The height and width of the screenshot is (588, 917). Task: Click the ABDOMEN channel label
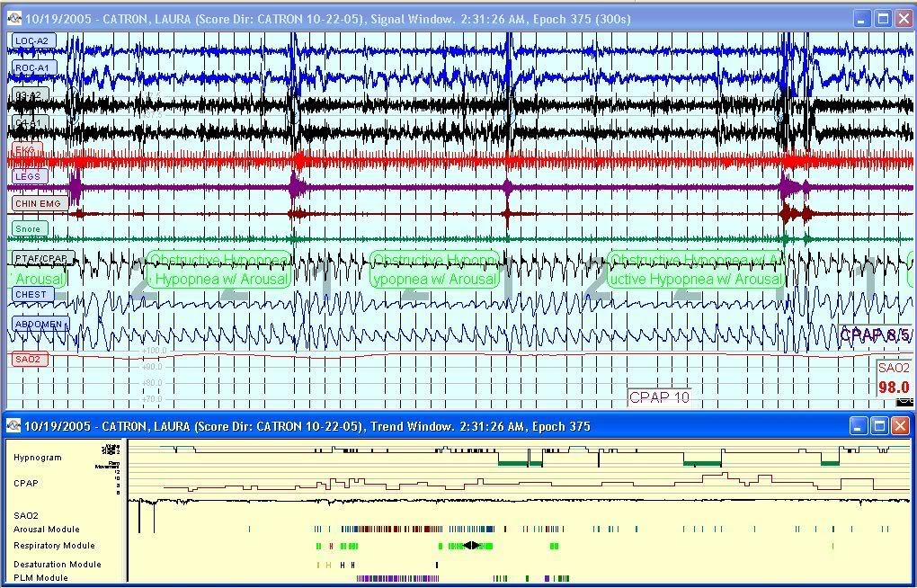click(x=39, y=325)
